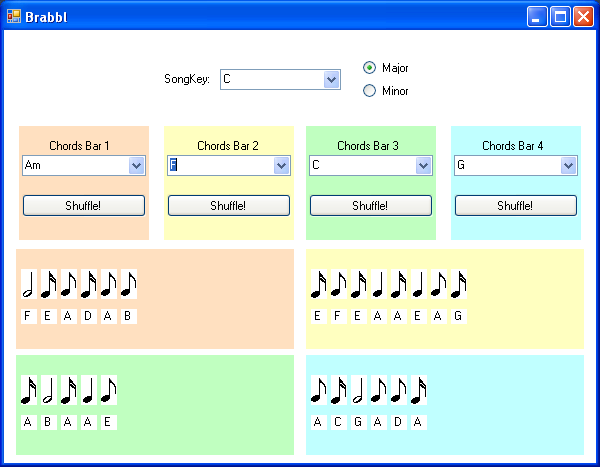Click the Brabbl application icon in title bar
Image resolution: width=600 pixels, height=467 pixels.
[x=14, y=16]
